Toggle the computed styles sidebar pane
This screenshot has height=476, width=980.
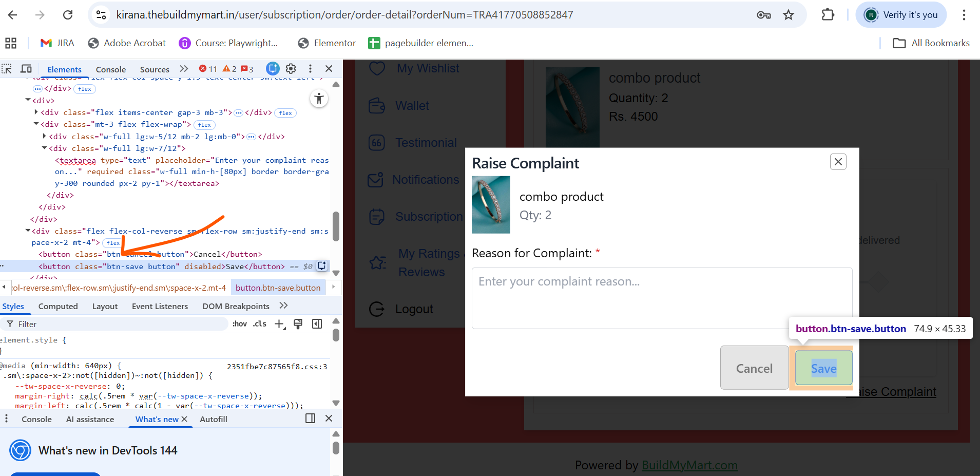coord(317,323)
